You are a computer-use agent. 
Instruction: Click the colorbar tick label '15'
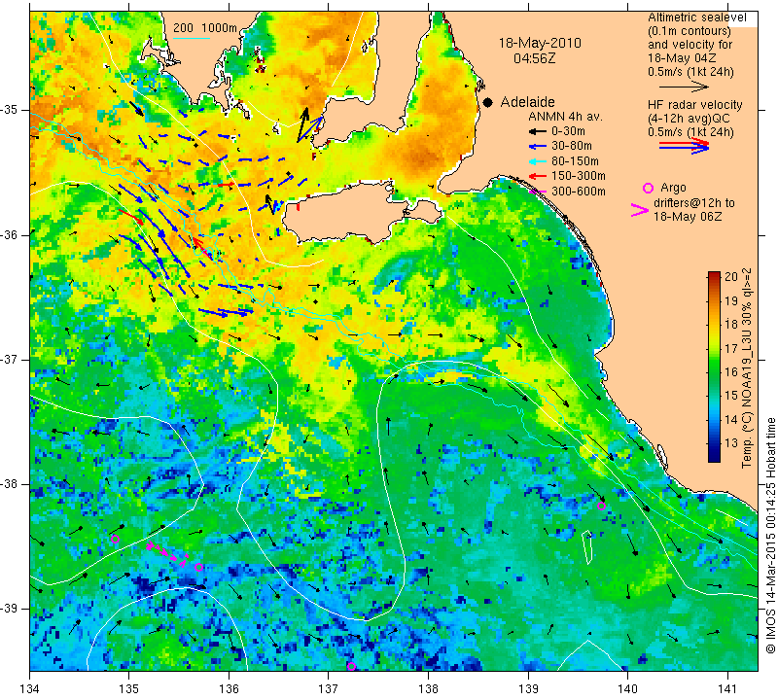[x=731, y=396]
